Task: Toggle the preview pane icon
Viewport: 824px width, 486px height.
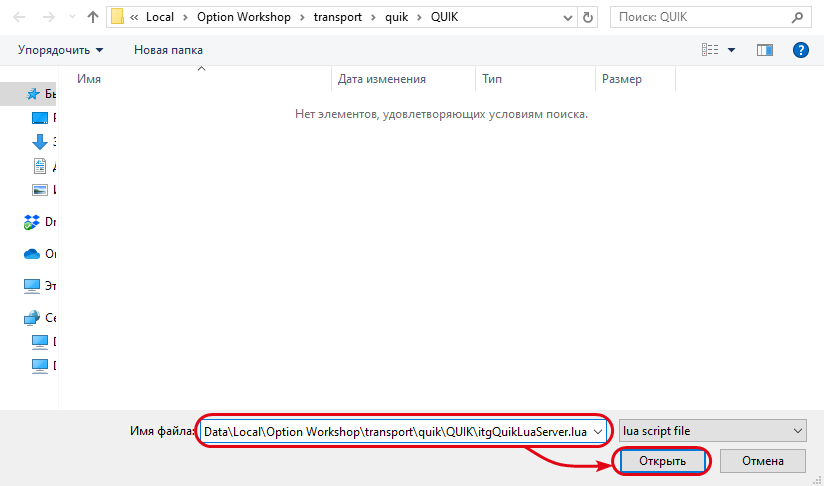Action: 765,49
